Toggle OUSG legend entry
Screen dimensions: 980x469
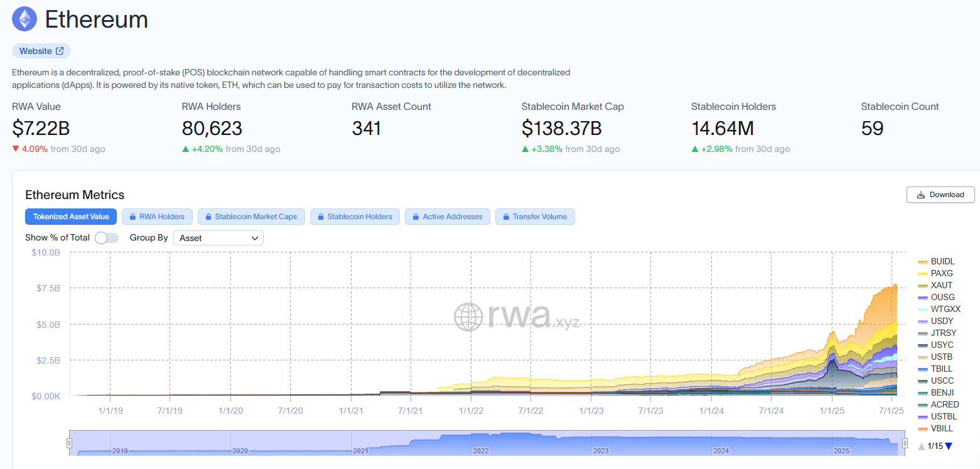click(936, 297)
